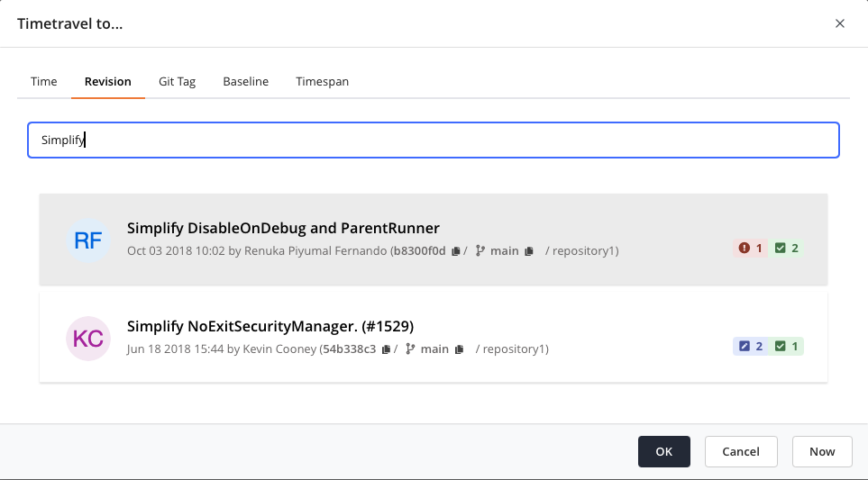Copy branch name in the Kevin Cooney commit row
Screen dimensions: 868x480
(459, 349)
